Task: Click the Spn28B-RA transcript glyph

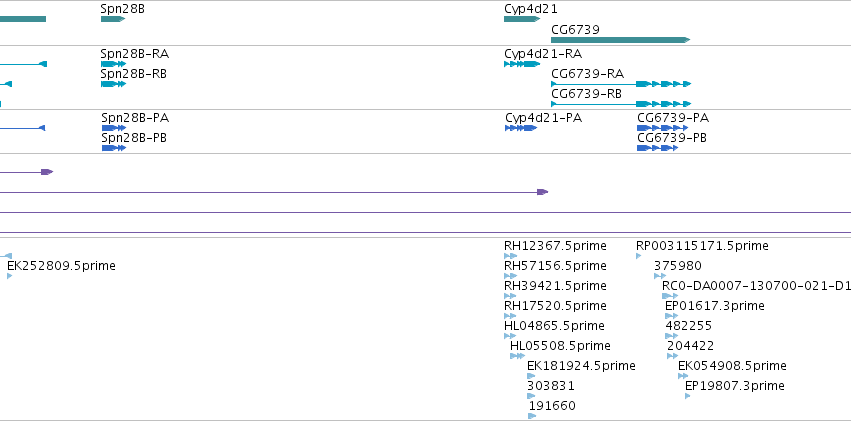Action: coord(113,64)
